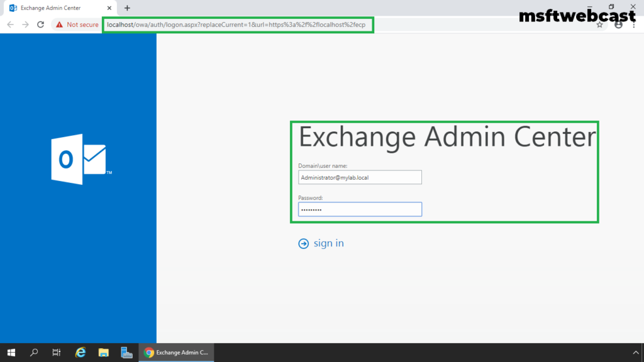Open Server Manager from the taskbar
Image resolution: width=644 pixels, height=362 pixels.
pos(126,353)
